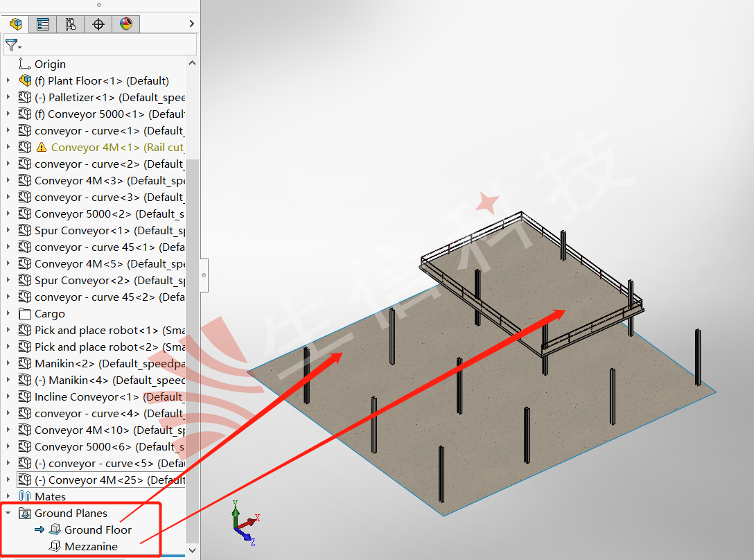Expand the Plant Floor<1> component

(x=8, y=81)
